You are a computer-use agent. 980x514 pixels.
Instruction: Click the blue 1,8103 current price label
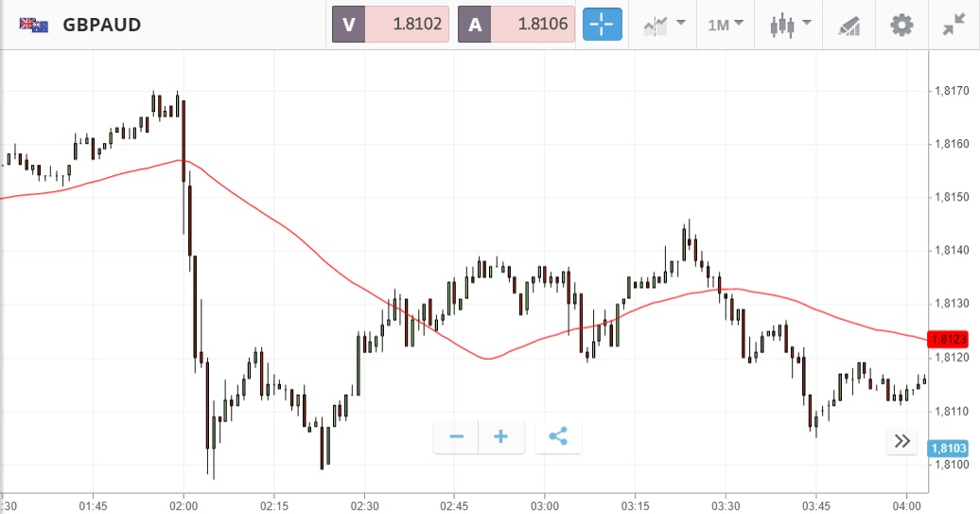point(948,449)
